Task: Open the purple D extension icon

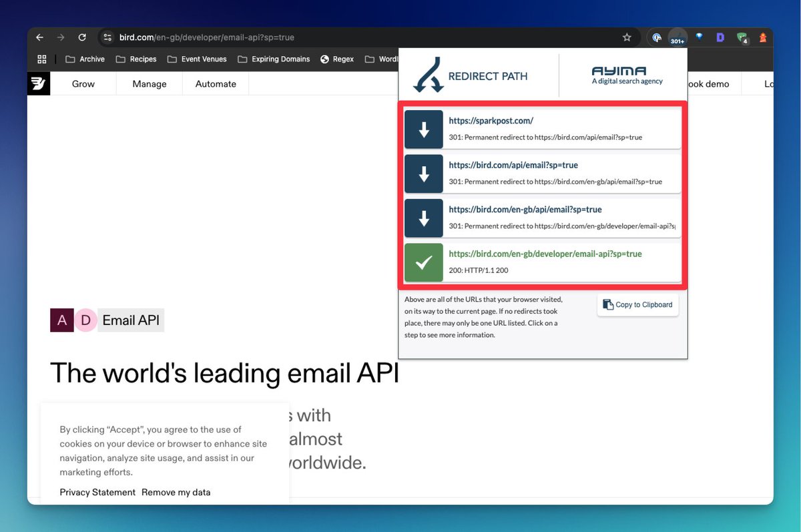Action: (720, 38)
